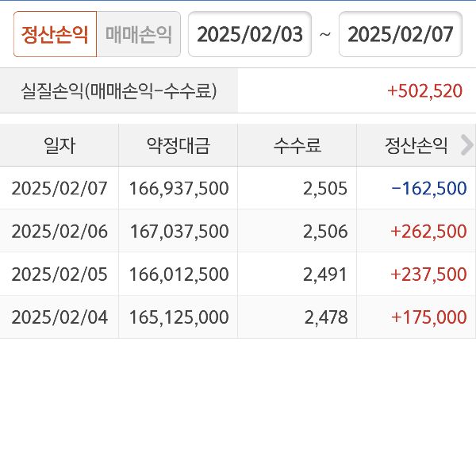This screenshot has height=476, width=476.
Task: Click the 166,937,500 contract amount
Action: click(x=178, y=188)
